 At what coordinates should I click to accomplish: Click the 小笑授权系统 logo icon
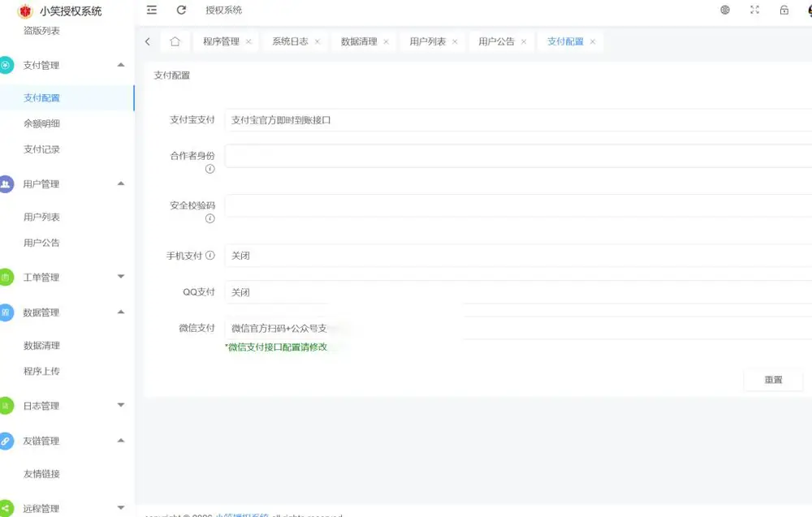25,11
